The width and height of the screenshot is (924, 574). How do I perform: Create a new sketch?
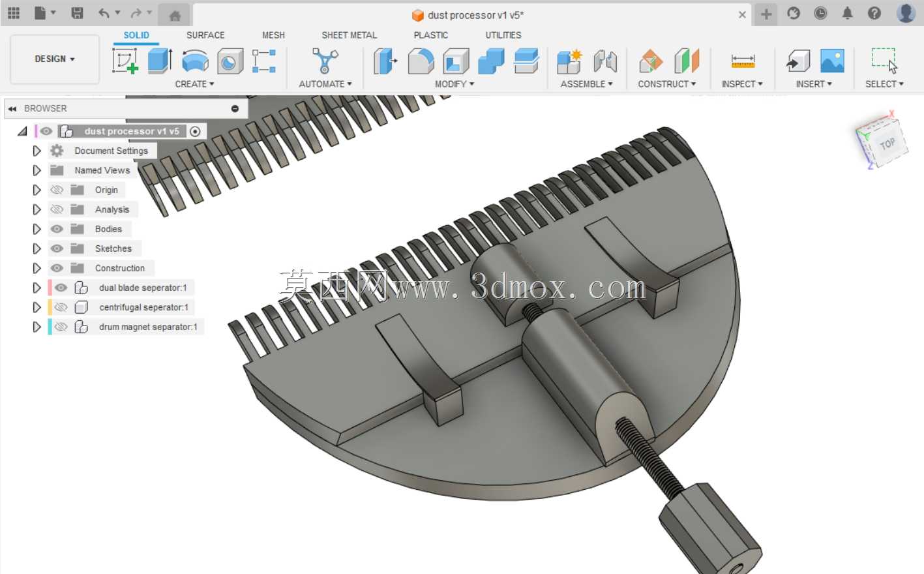point(125,61)
